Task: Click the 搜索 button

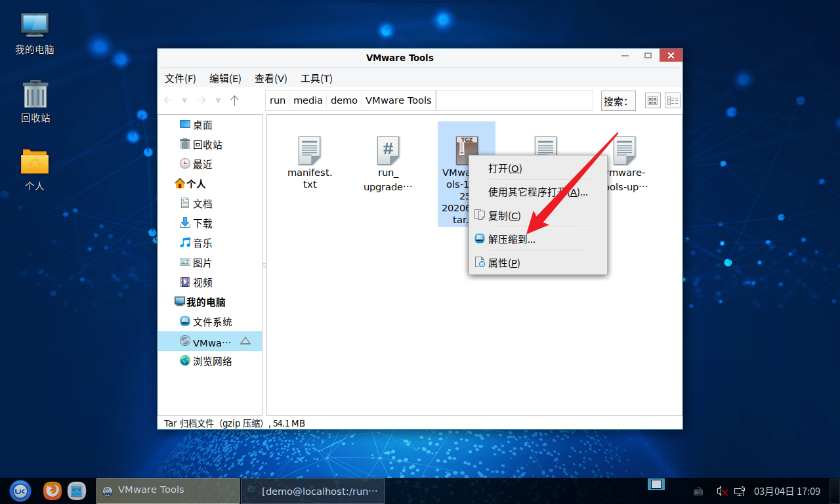Action: coord(618,101)
